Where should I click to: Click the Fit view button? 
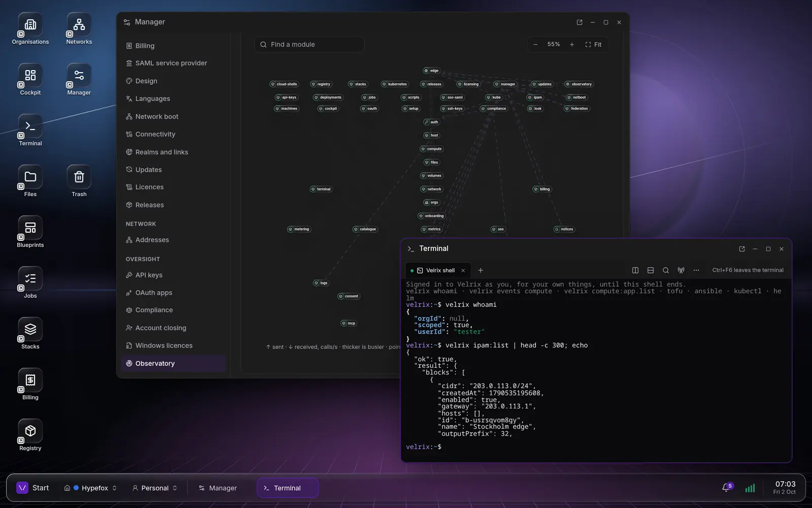tap(593, 45)
